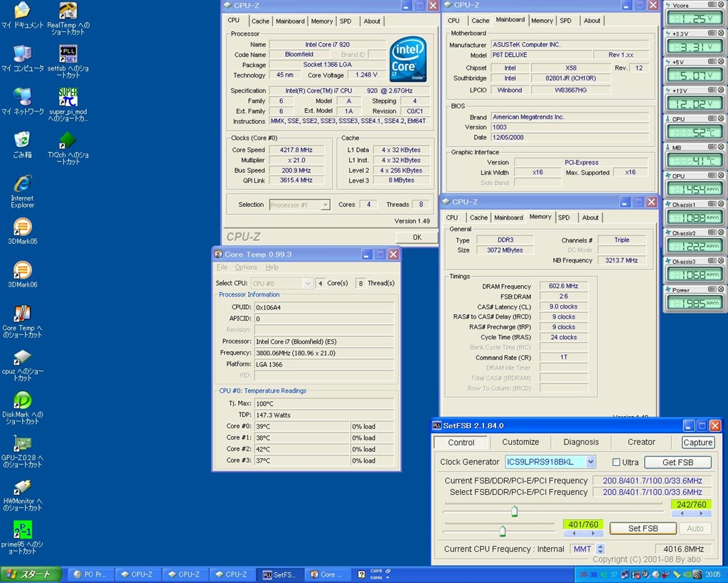
Task: Click the upper FSB slider handle in SetFSB
Action: tap(514, 510)
